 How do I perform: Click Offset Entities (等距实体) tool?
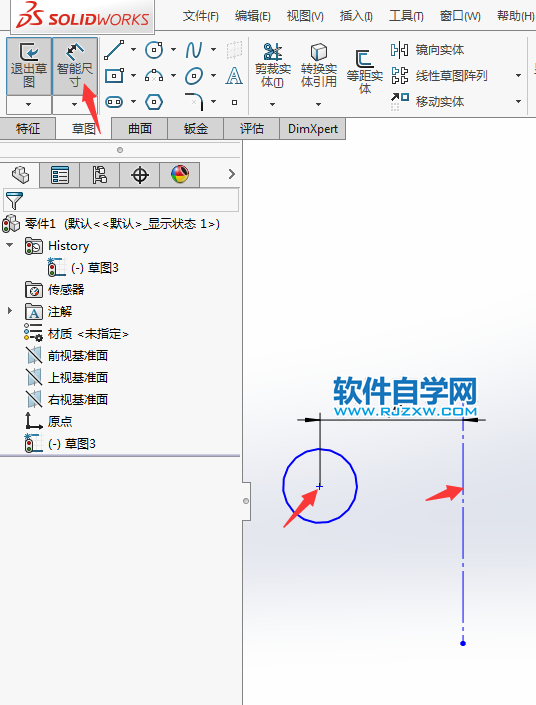[364, 72]
